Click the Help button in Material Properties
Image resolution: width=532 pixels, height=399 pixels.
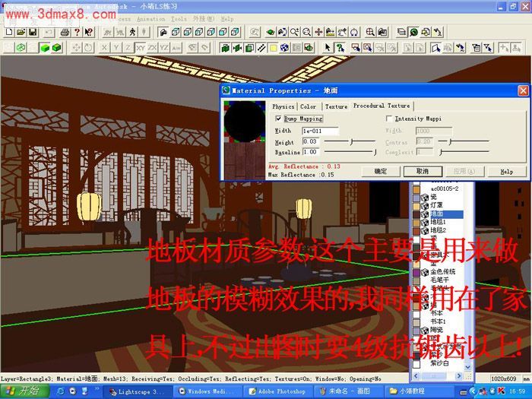505,172
